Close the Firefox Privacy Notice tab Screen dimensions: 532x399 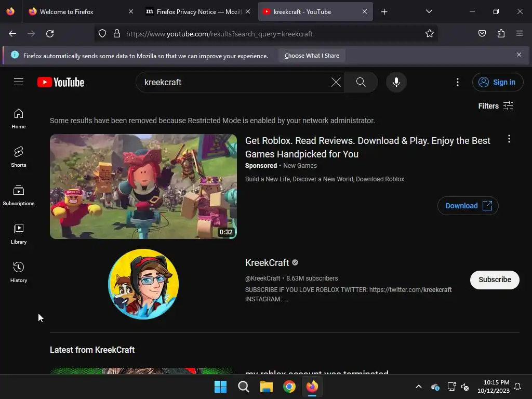(x=248, y=11)
